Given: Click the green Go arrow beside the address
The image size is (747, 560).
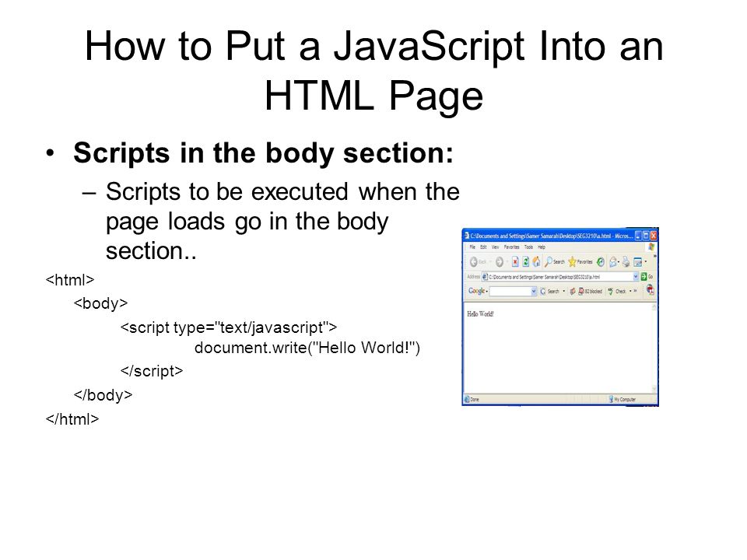Looking at the screenshot, I should coord(644,277).
